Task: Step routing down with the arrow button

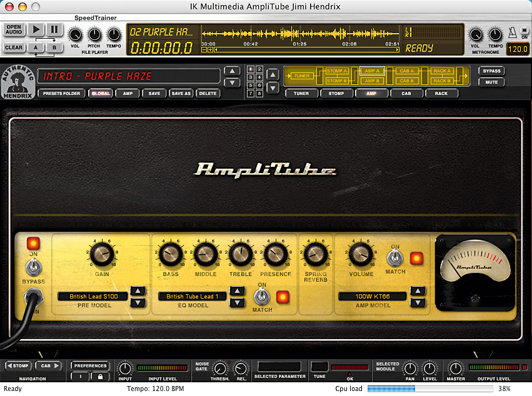Action: click(273, 88)
